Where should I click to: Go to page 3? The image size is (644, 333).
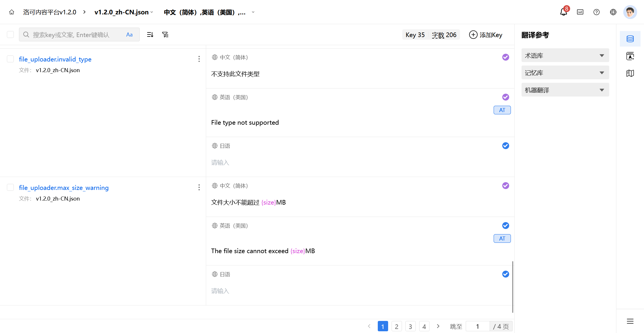(x=410, y=326)
